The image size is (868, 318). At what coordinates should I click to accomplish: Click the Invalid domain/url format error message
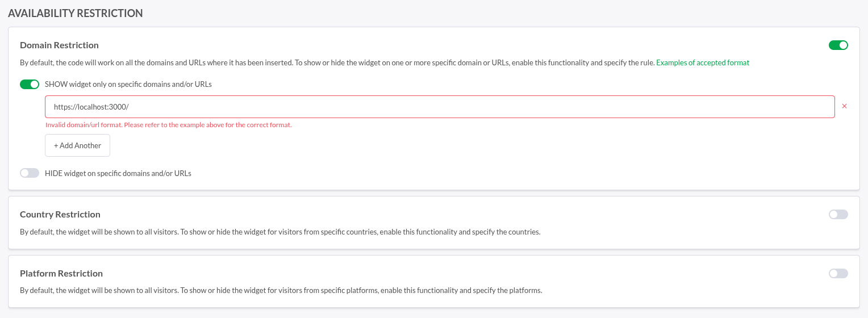169,125
